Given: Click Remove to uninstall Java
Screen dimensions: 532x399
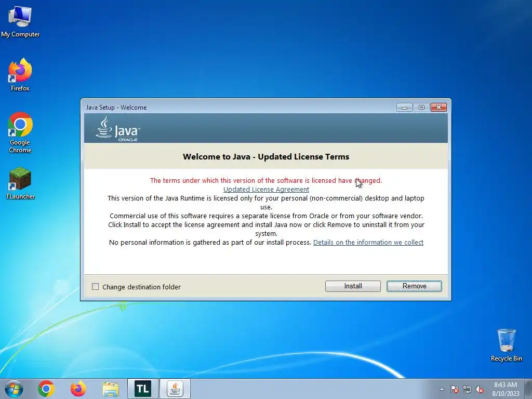Looking at the screenshot, I should 414,286.
